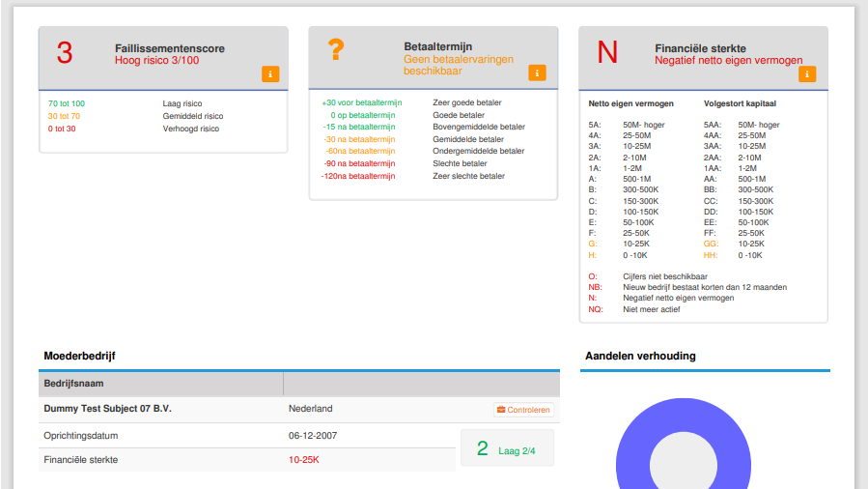868x489 pixels.
Task: Click the orange 'G:' rating code
Action: click(x=592, y=244)
